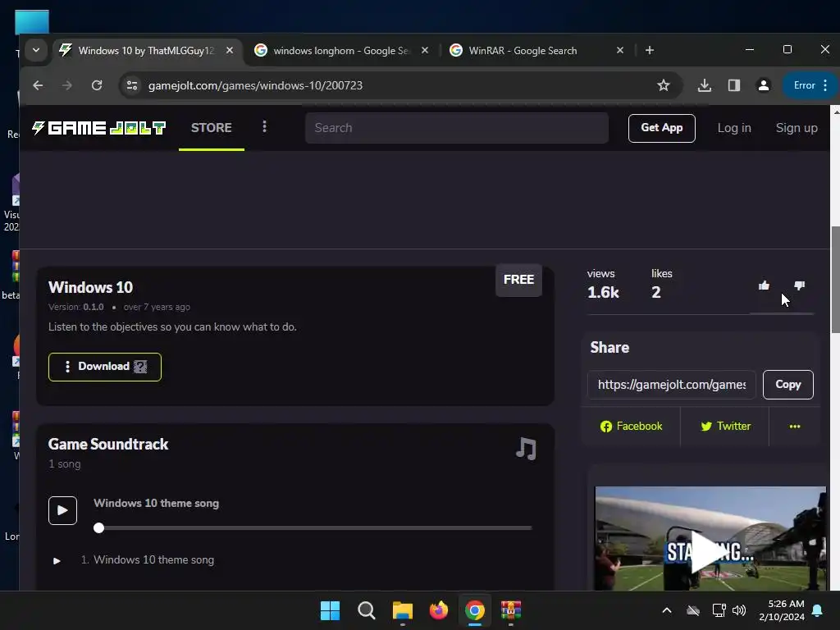
Task: Click the gamejolt.com address bar URL
Action: (256, 85)
